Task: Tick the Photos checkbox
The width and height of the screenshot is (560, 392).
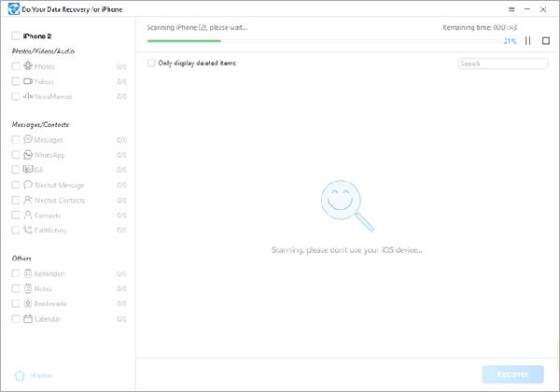Action: [15, 66]
